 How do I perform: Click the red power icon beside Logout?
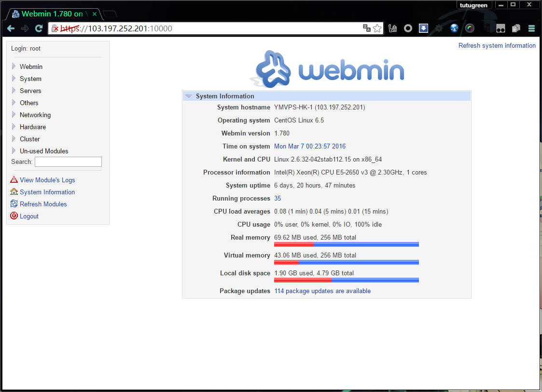(x=14, y=216)
